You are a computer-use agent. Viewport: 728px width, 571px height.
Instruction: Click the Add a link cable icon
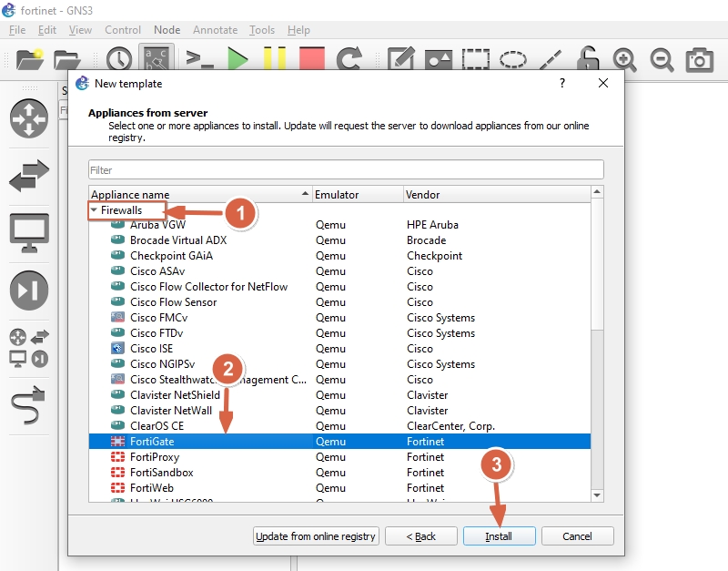pos(28,405)
